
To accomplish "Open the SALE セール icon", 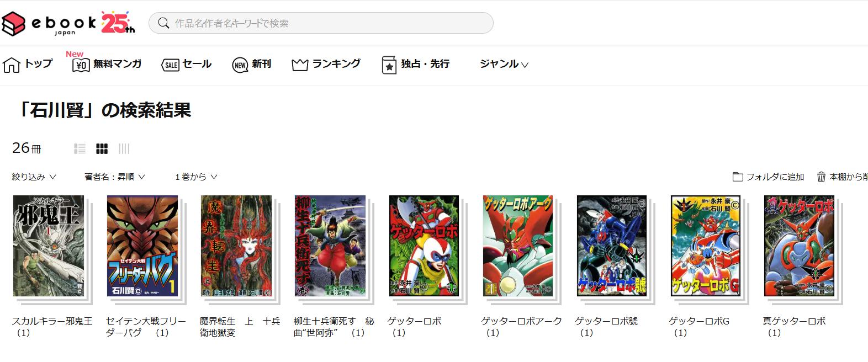I will [x=170, y=65].
